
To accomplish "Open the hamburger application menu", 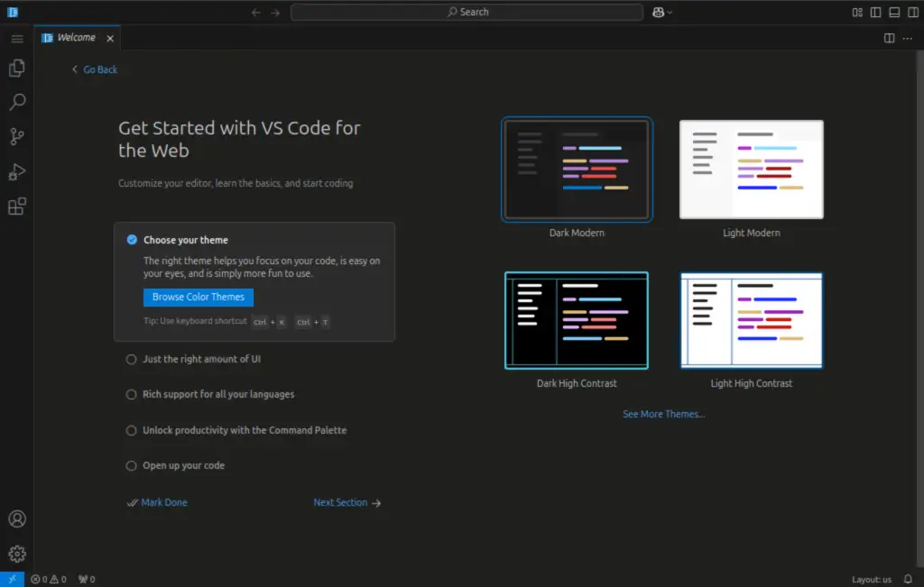I will point(16,38).
